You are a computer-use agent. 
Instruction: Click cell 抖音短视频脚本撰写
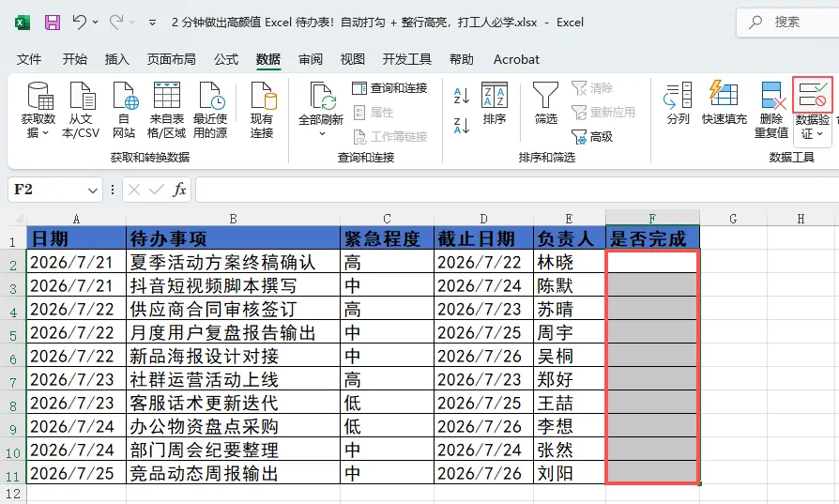tap(233, 285)
